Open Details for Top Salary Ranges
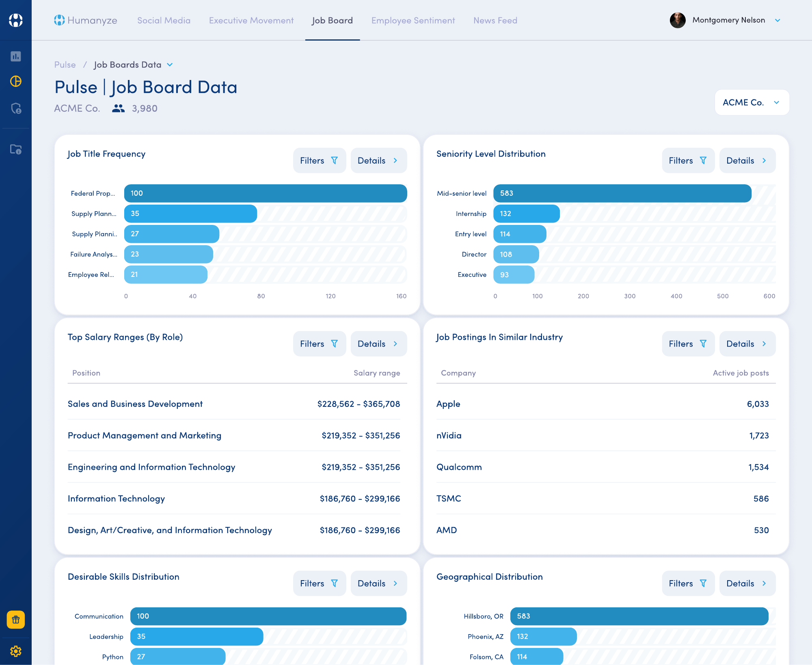Image resolution: width=812 pixels, height=665 pixels. [x=379, y=343]
